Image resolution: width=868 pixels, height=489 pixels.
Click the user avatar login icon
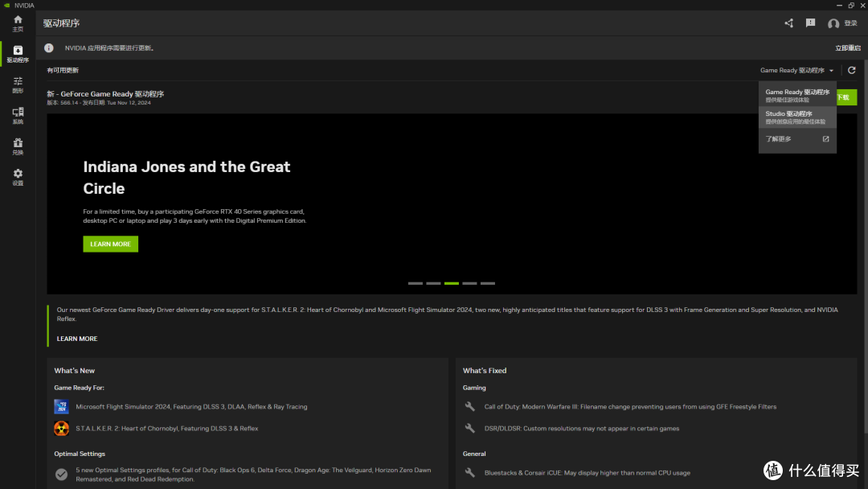coord(833,23)
